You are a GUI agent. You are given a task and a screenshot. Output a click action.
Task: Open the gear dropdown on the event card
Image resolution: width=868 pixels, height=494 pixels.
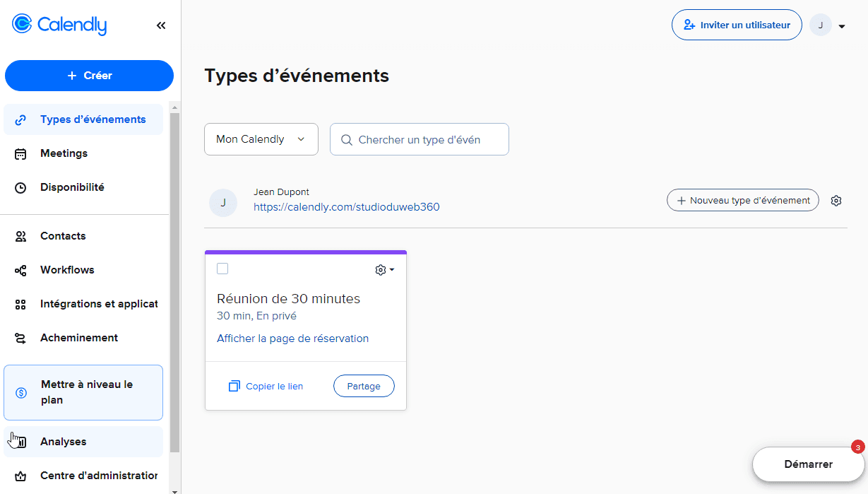click(384, 269)
